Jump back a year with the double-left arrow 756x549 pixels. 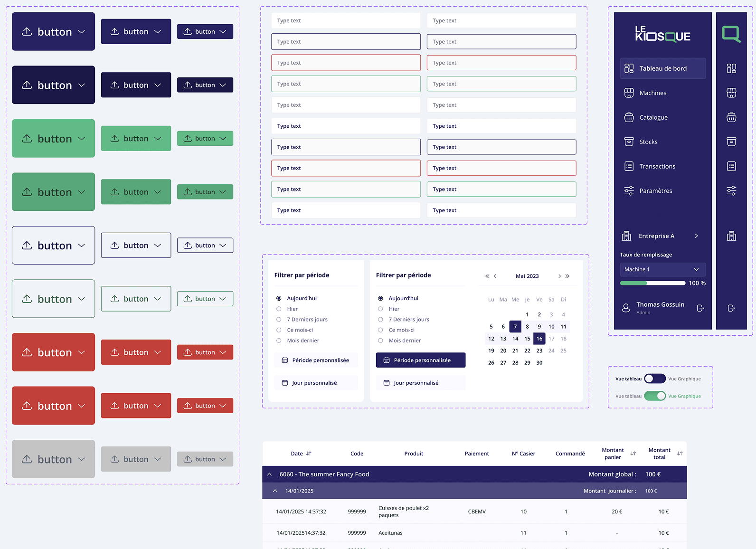tap(487, 276)
